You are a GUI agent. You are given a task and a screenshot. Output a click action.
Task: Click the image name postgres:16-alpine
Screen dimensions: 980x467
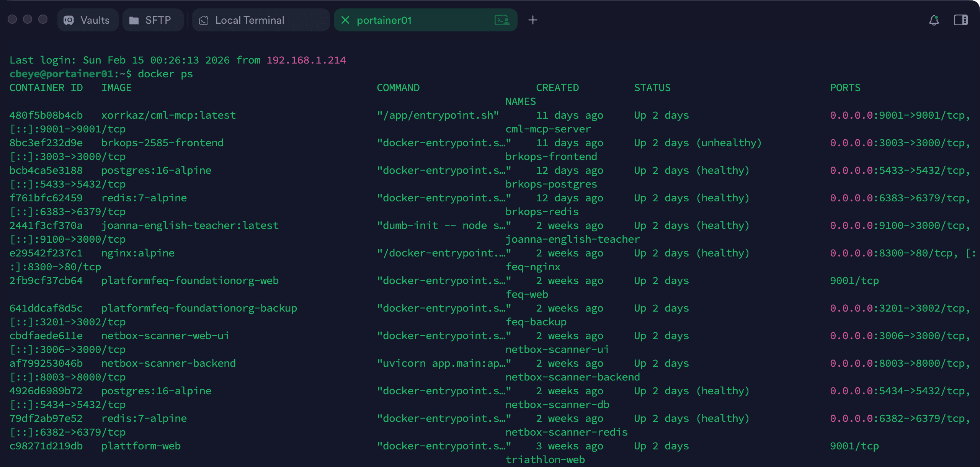[156, 170]
